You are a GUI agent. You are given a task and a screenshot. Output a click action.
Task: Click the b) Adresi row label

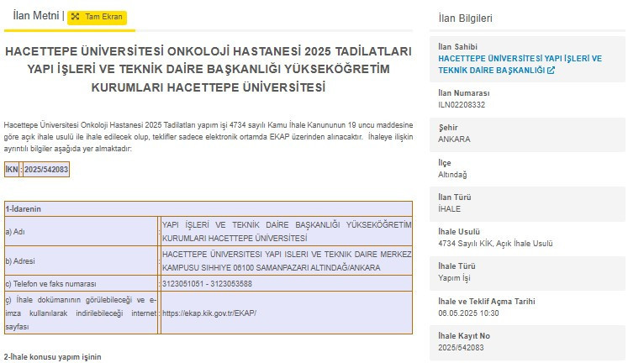[x=20, y=261]
